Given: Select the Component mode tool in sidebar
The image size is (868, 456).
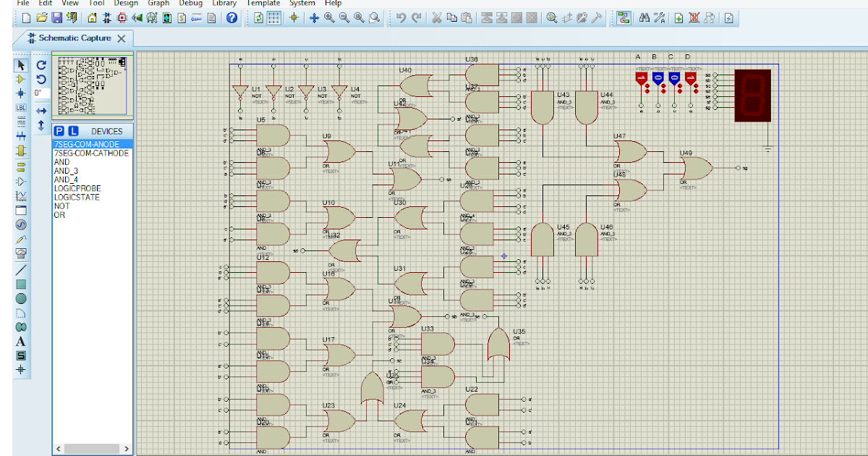Looking at the screenshot, I should point(20,79).
